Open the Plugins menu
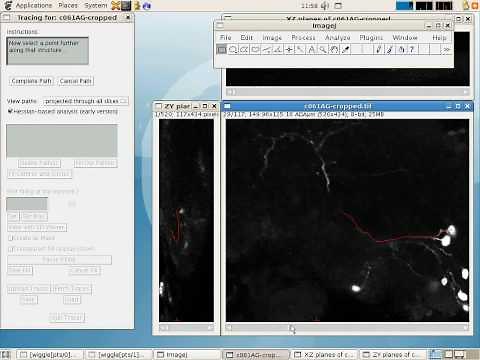Viewport: 480px width, 360px height. point(371,37)
